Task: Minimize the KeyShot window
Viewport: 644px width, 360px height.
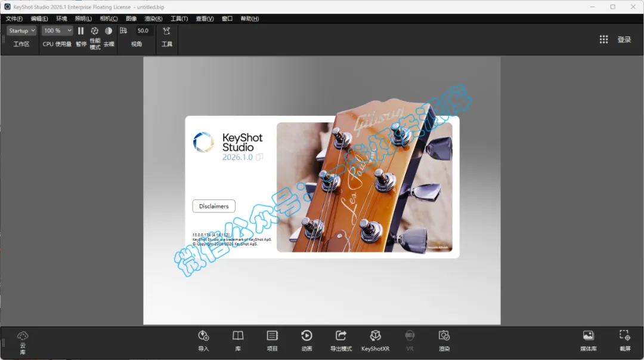Action: click(x=592, y=7)
